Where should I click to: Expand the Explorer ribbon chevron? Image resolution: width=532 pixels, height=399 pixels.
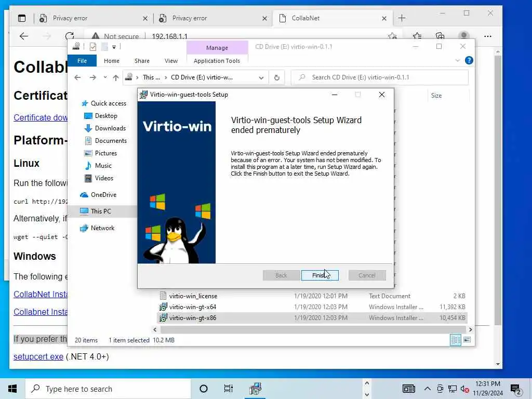457,60
